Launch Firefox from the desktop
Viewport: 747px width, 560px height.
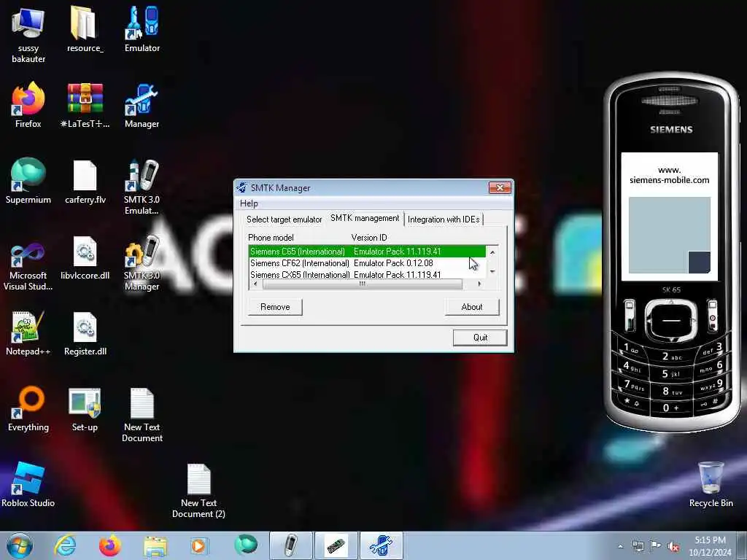point(28,105)
